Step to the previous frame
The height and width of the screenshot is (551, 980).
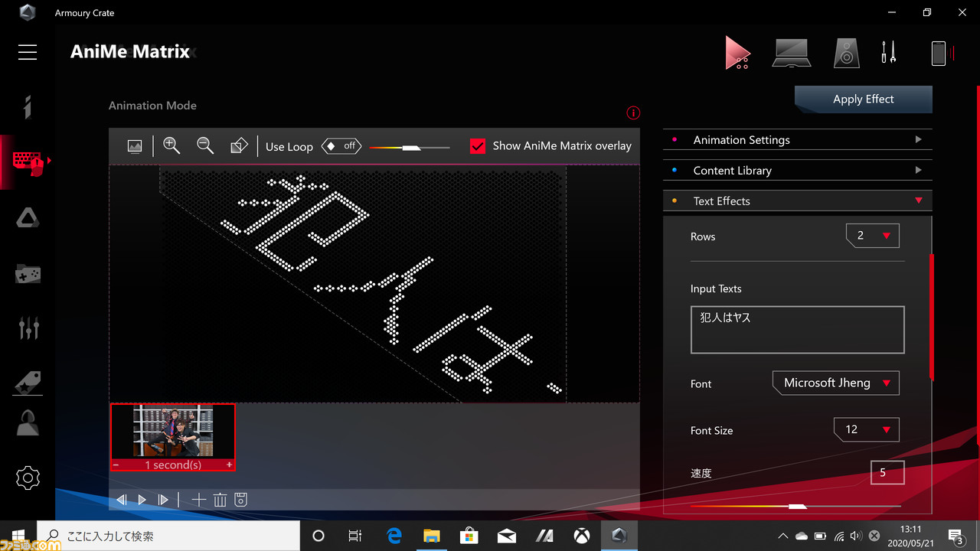pos(121,500)
